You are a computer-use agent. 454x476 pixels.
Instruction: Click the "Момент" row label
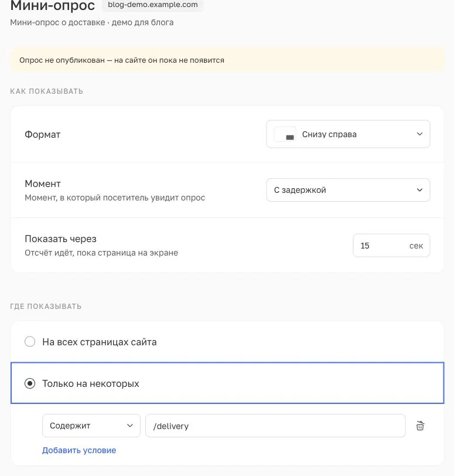point(43,183)
